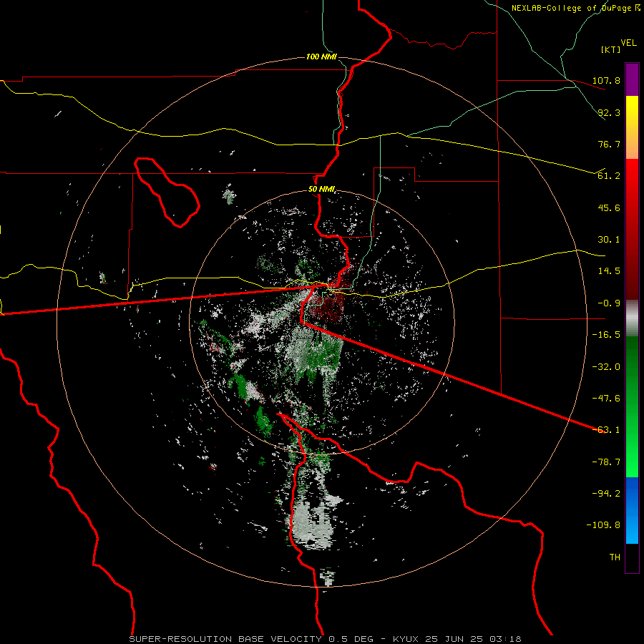Click the 92.3 velocity scale value
This screenshot has width=644, height=644.
[609, 112]
